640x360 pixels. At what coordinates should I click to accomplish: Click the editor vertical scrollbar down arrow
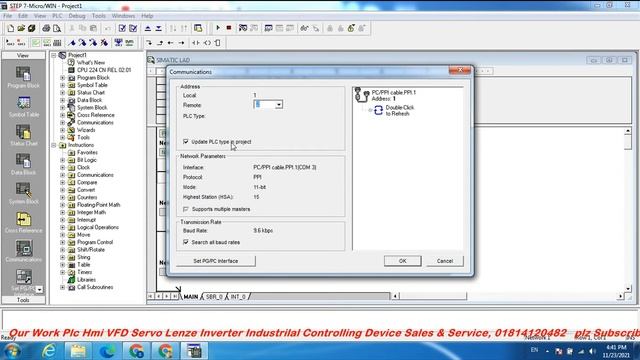point(628,289)
